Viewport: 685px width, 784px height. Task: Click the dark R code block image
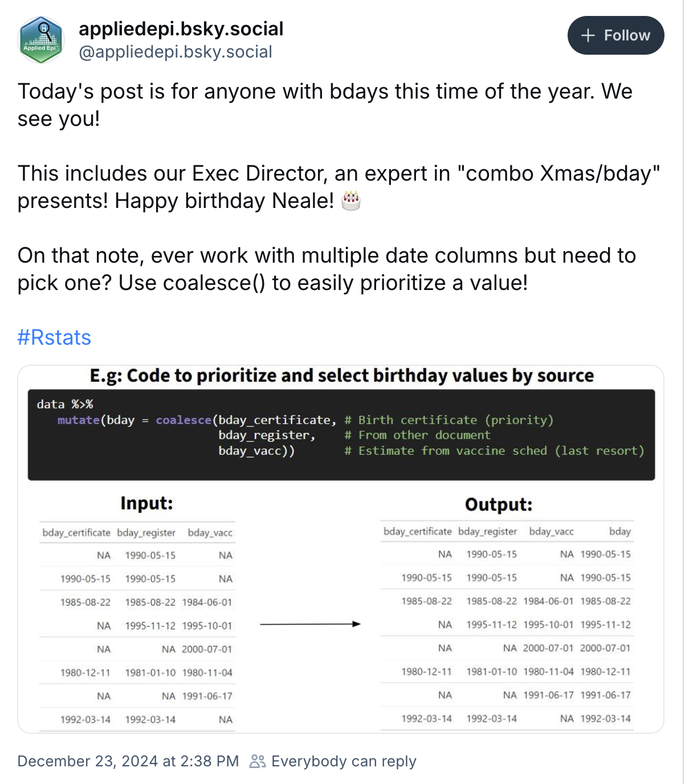(x=341, y=435)
